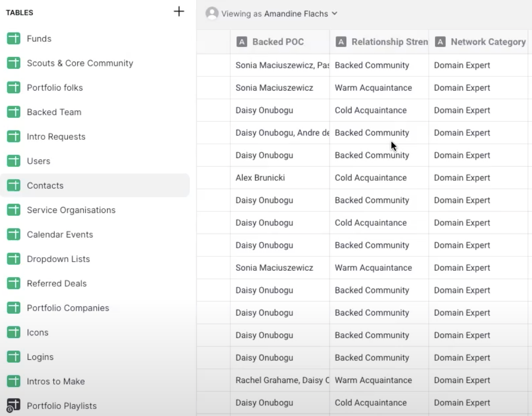Select the Network Category column header
Screen dimensions: 532x416
(x=478, y=42)
